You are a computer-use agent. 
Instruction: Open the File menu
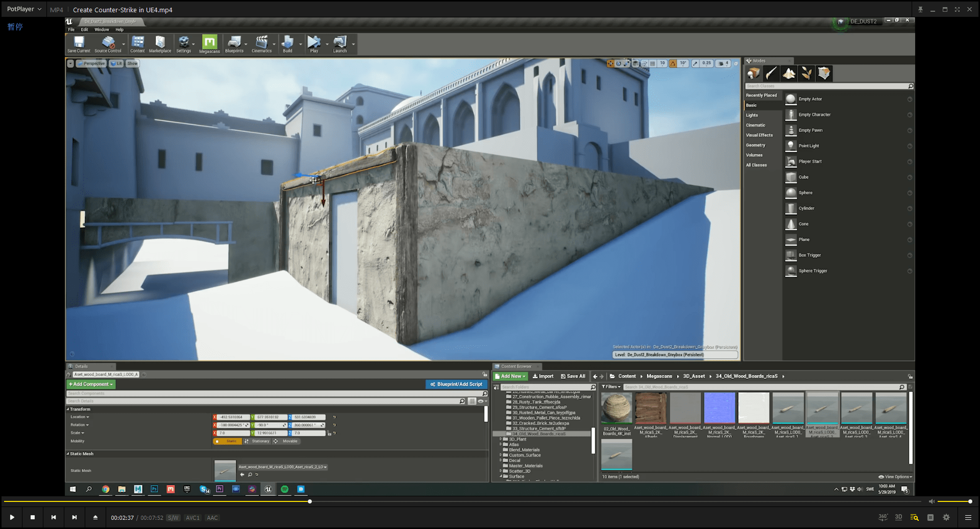(x=71, y=30)
